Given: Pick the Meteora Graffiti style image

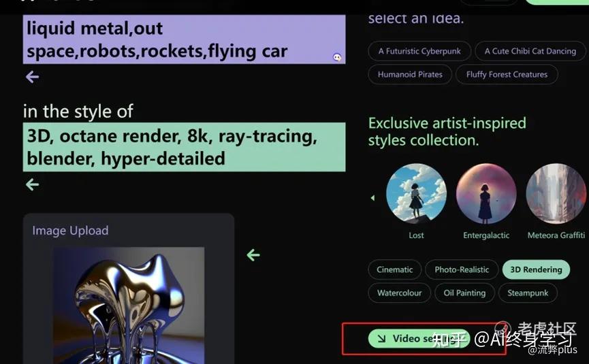Looking at the screenshot, I should (556, 194).
